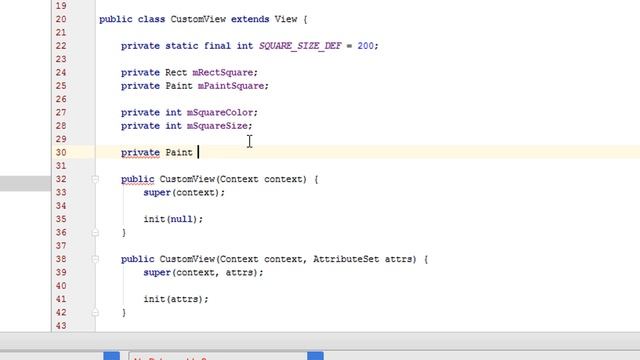Collapse the CustomView(Context, AttributeSet) constructor fold marker
This screenshot has height=360, width=640.
point(95,259)
